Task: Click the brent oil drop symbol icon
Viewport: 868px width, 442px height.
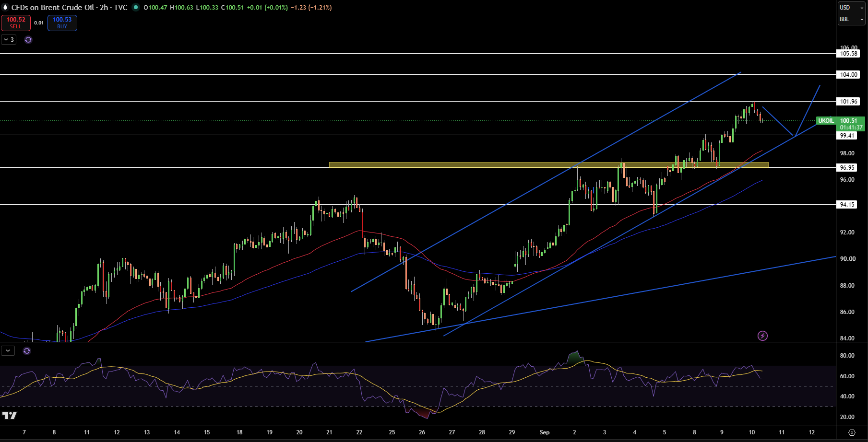Action: click(x=5, y=7)
